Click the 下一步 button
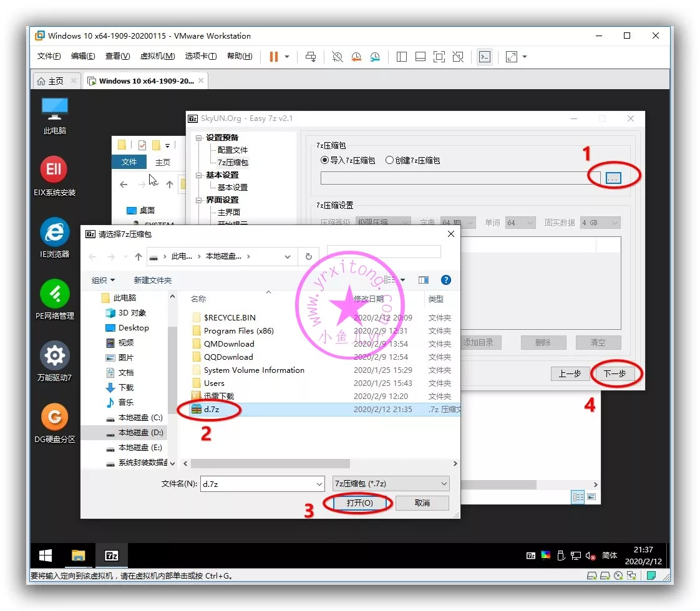700x611 pixels. click(615, 373)
